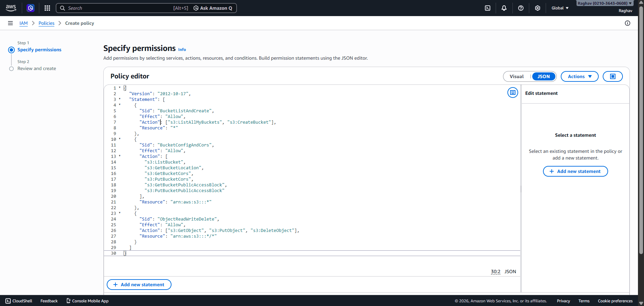
Task: Open the settings gear in the top bar
Action: [x=538, y=8]
